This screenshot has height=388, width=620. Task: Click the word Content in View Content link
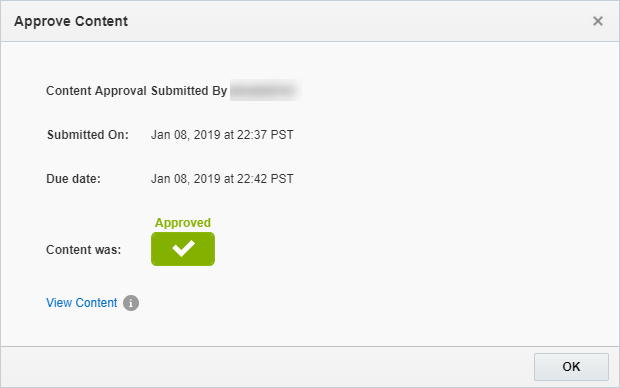(x=96, y=303)
